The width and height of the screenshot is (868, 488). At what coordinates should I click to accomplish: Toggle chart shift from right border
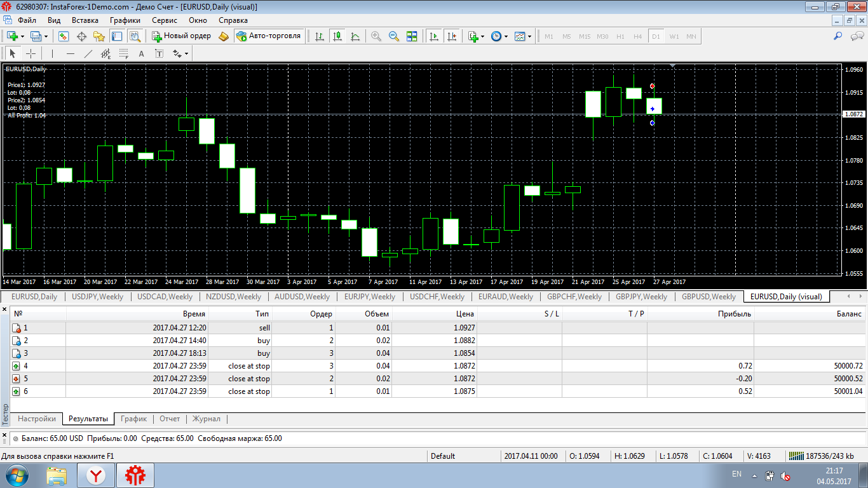tap(452, 36)
